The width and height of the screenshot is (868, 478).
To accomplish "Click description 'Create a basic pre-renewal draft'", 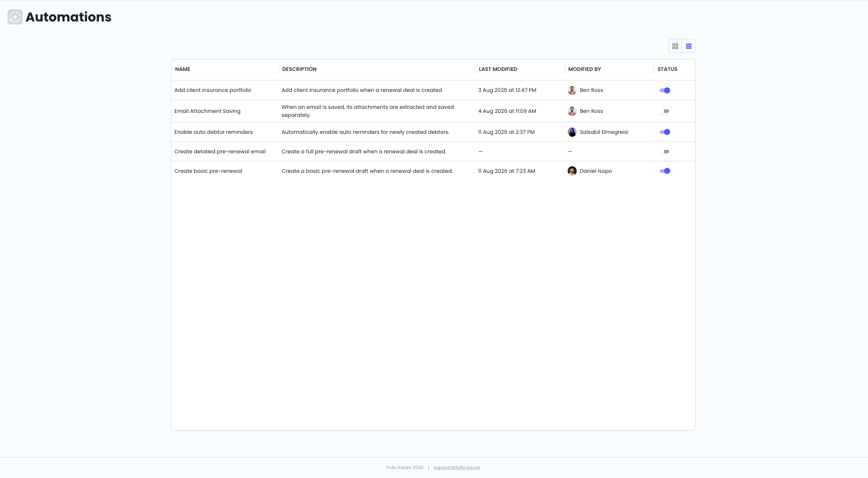I will 367,171.
